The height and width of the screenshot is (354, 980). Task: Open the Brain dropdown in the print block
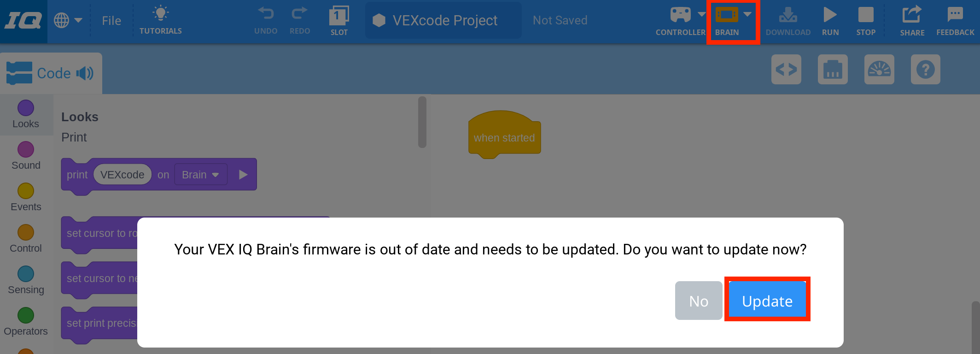200,174
